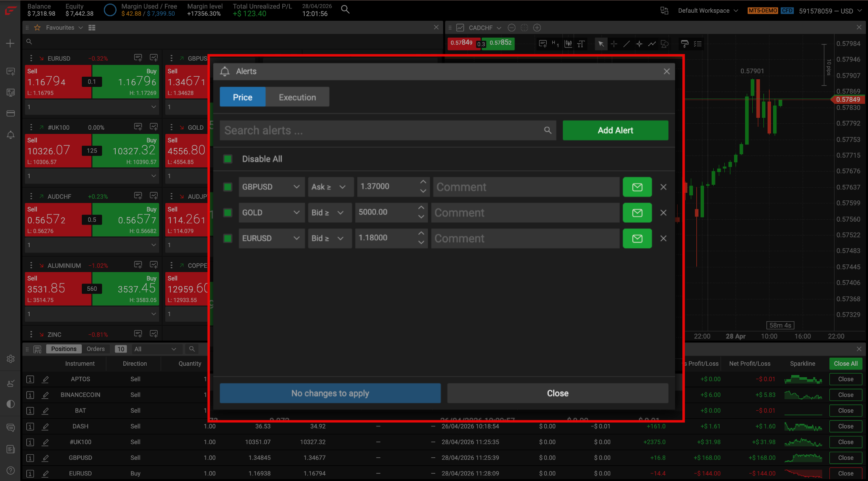Open the account 591578059 — USD dropdown
This screenshot has width=868, height=481.
pos(830,11)
